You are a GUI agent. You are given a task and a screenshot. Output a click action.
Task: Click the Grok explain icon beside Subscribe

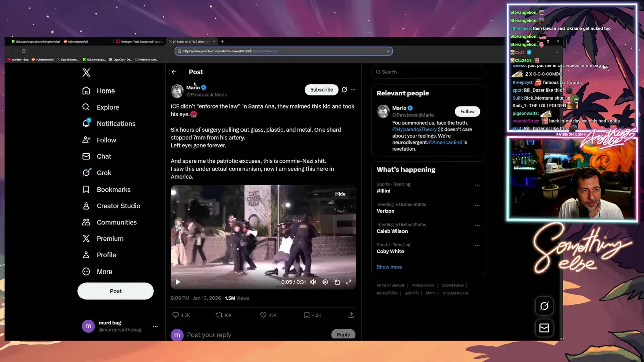click(344, 89)
